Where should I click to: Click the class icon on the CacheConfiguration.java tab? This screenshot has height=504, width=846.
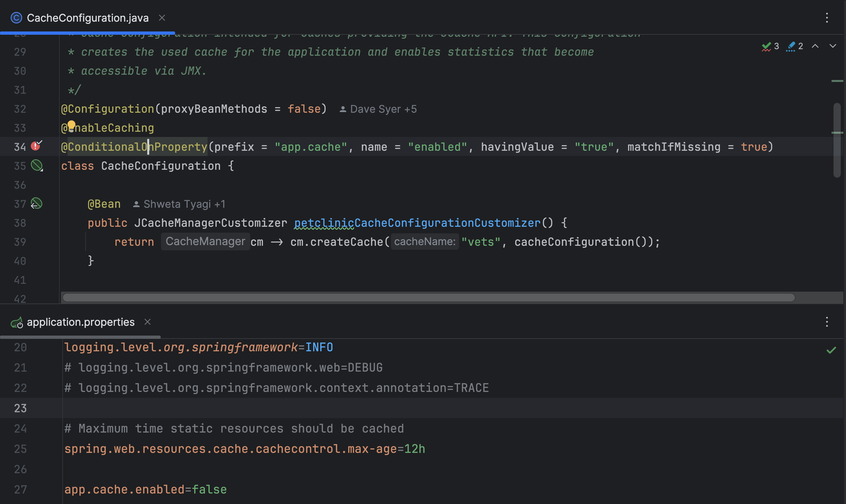pyautogui.click(x=16, y=18)
